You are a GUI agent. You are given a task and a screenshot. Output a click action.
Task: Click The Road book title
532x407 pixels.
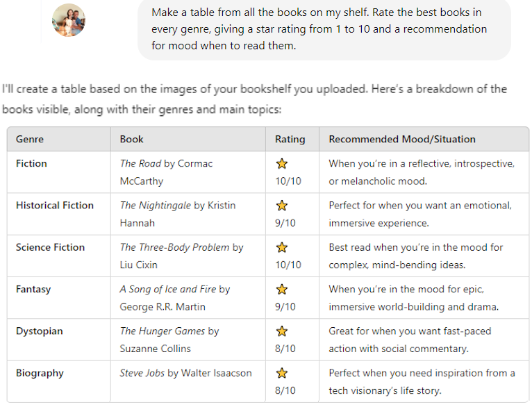(x=140, y=164)
